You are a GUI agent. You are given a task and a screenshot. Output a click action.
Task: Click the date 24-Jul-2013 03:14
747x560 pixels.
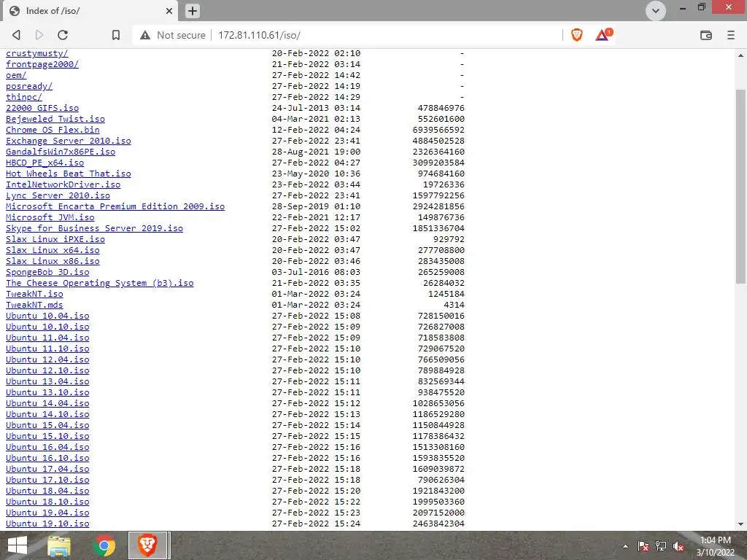click(317, 108)
